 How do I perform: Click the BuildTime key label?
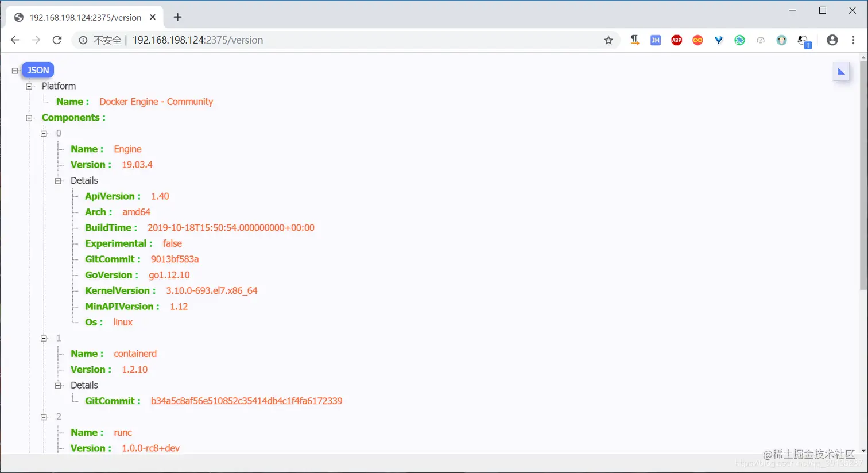[111, 228]
